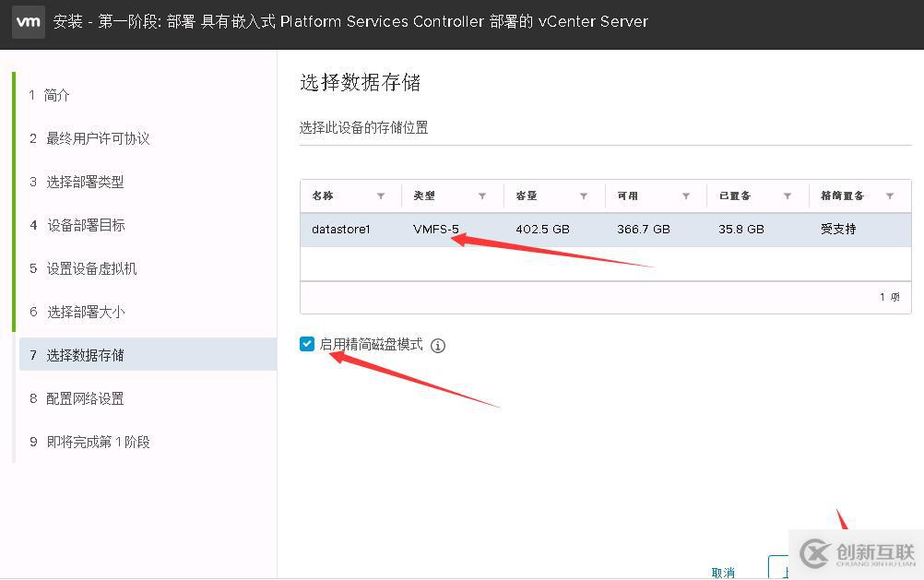
Task: Click the next step button at bottom right
Action: [x=784, y=570]
